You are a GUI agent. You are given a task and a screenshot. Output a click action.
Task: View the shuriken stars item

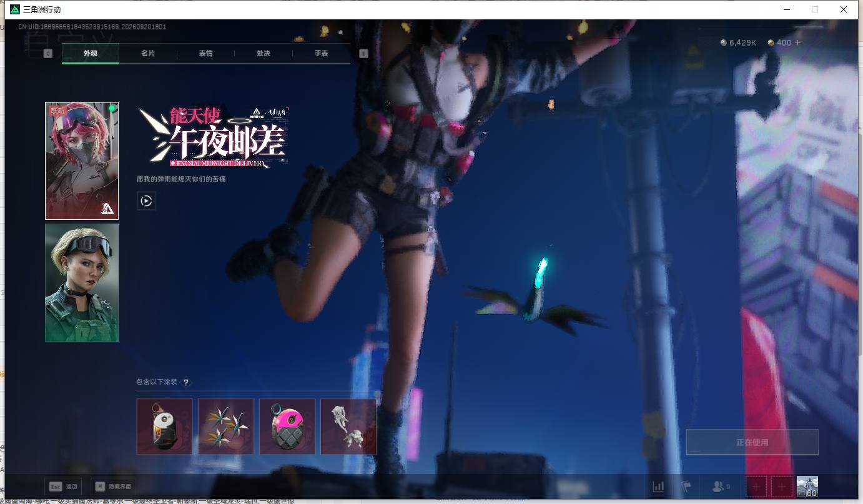click(226, 427)
